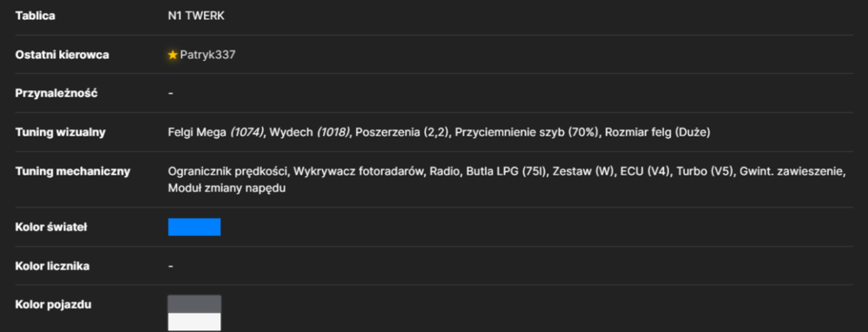
Task: Click the Felgi Mega (1074) entry
Action: point(216,132)
